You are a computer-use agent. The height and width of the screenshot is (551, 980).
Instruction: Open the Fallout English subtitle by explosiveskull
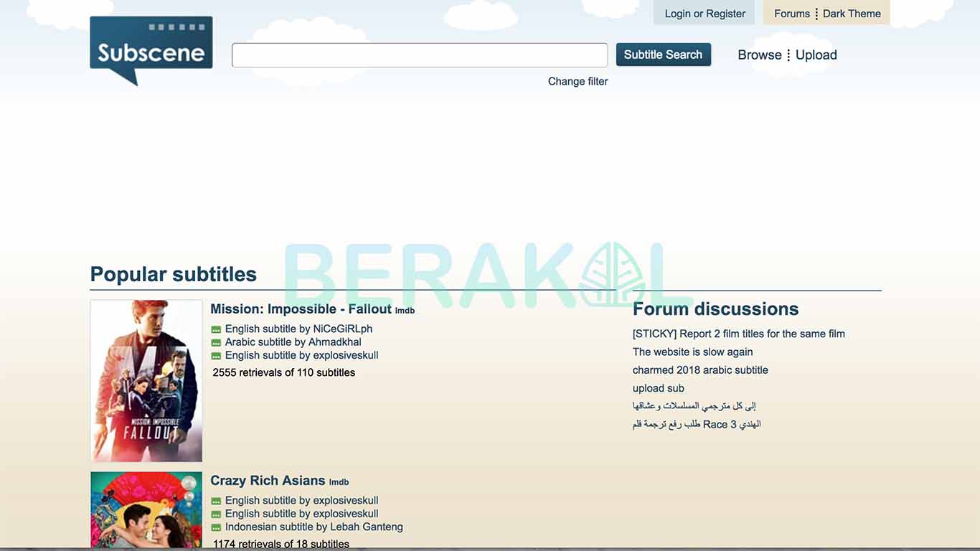301,355
